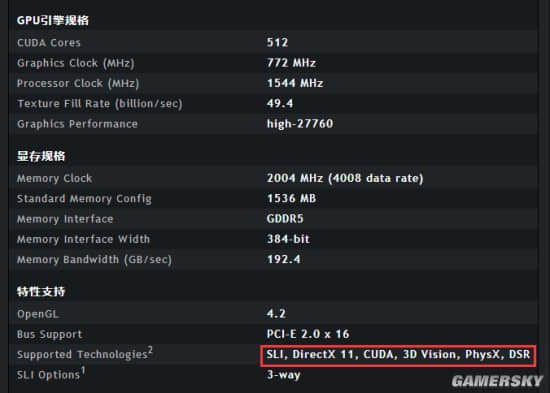Select the PCI-E 2.0 x 16 value
Screen dimensions: 550x393
point(308,334)
